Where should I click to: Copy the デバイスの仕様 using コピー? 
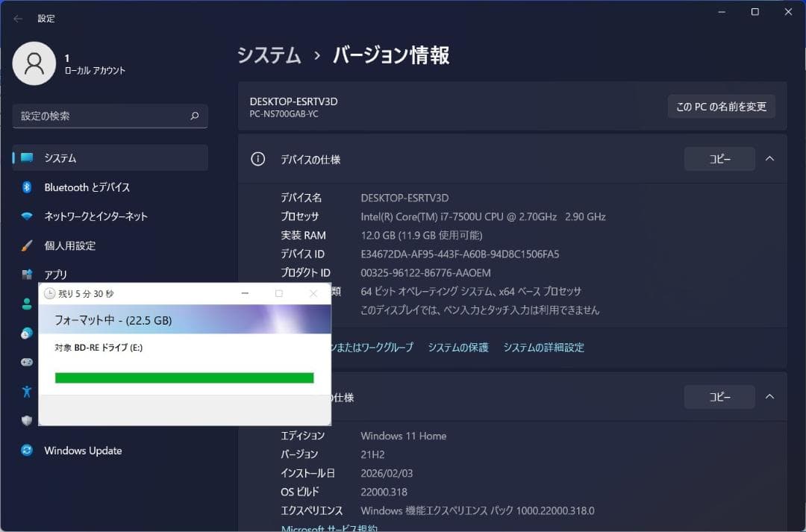pos(719,159)
